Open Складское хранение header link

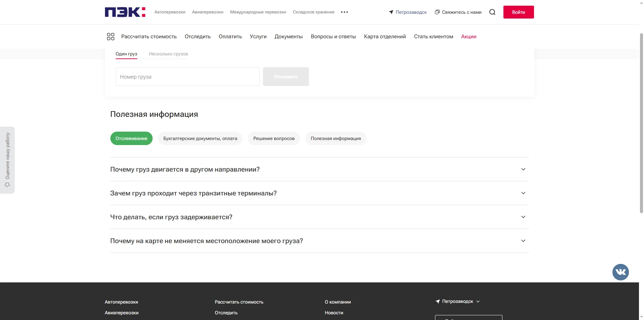314,12
